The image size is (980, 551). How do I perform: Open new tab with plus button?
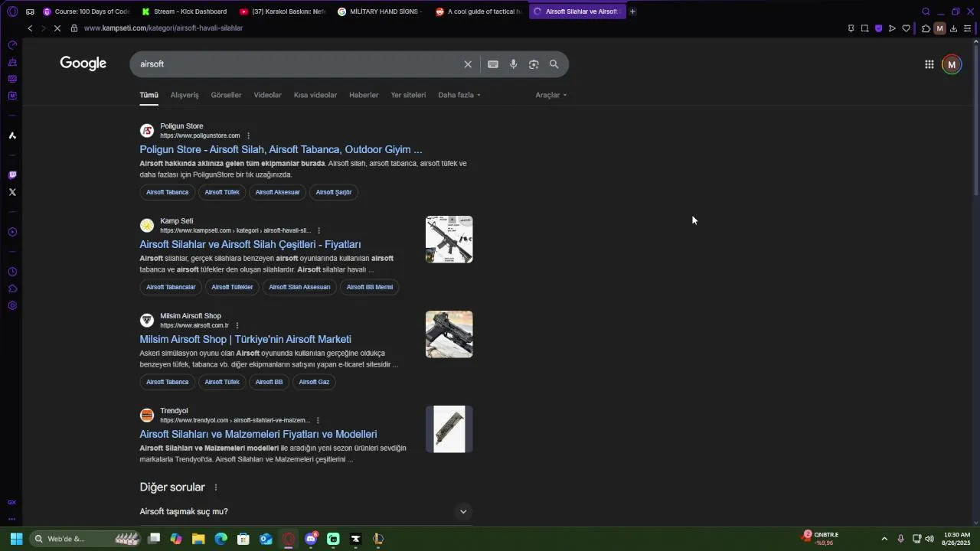632,11
